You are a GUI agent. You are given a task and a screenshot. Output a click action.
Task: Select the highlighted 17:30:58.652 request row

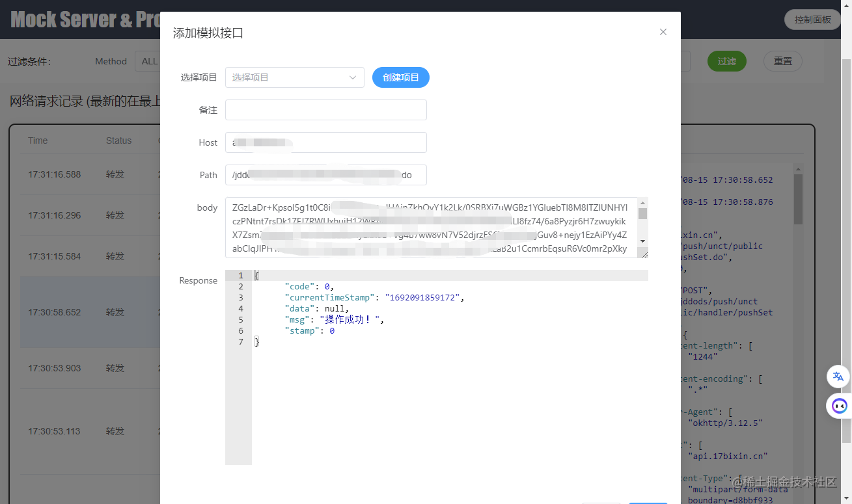coord(90,312)
